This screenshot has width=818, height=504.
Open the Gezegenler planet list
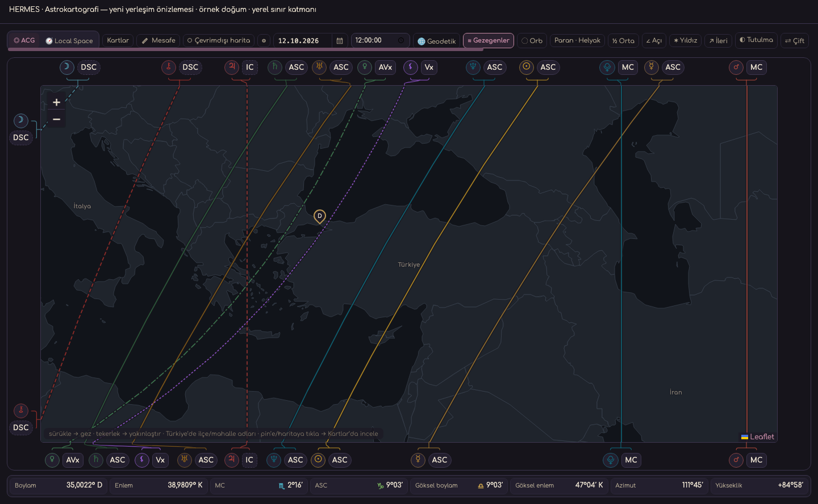coord(489,41)
